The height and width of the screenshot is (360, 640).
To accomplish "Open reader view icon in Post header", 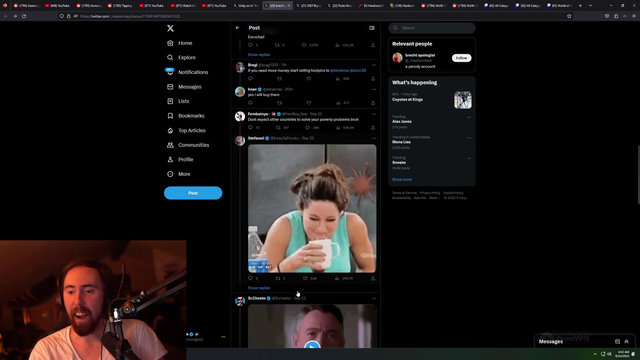I will pyautogui.click(x=372, y=28).
